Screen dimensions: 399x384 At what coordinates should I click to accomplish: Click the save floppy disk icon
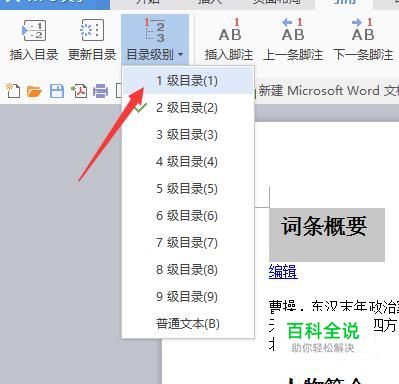pos(57,91)
